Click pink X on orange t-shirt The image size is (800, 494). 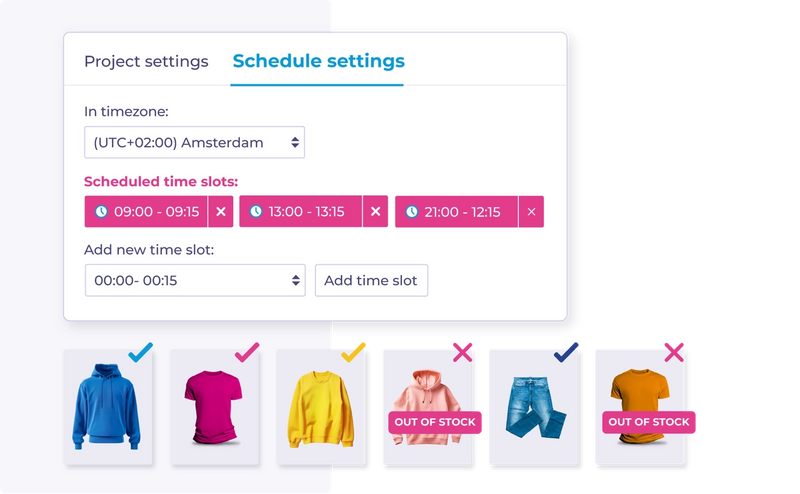[x=674, y=353]
